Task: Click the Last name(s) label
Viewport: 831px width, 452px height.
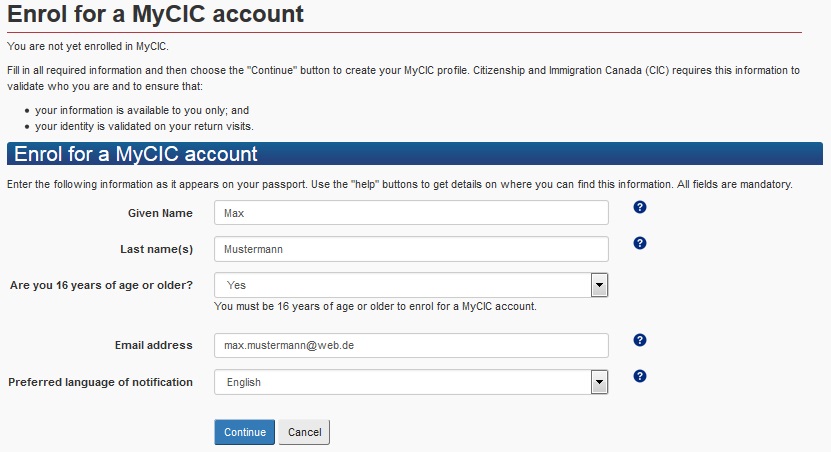Action: 156,249
